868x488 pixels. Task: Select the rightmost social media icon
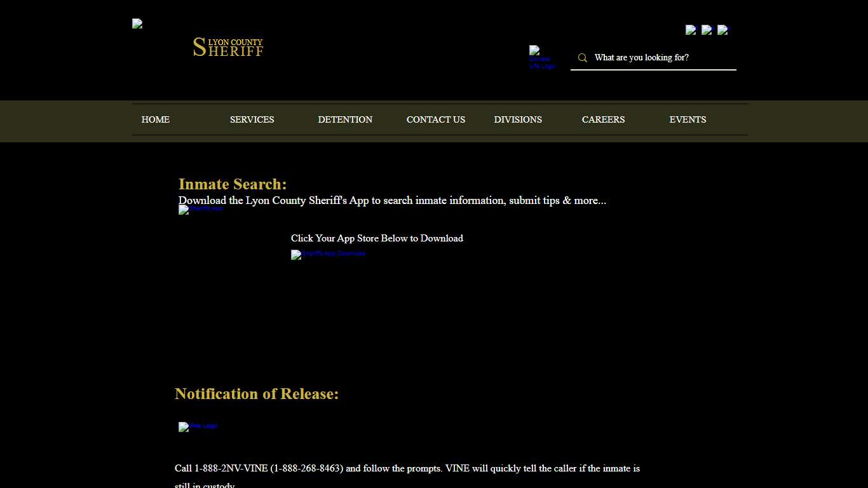[723, 29]
